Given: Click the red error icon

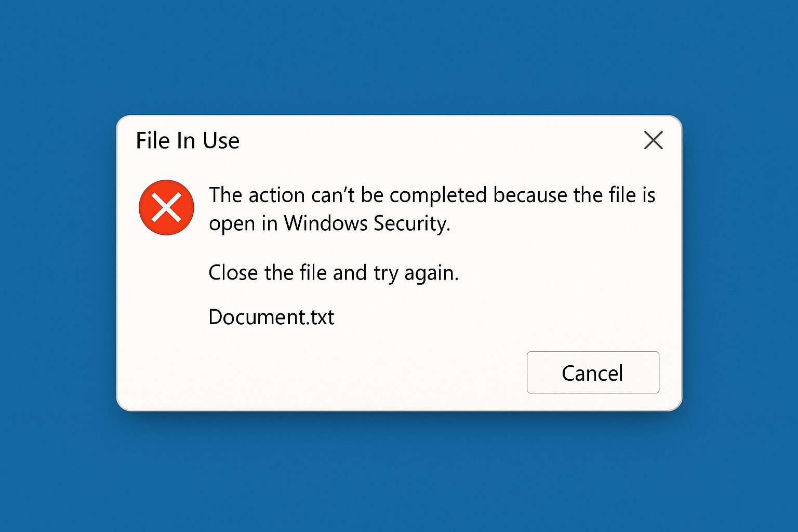Looking at the screenshot, I should (166, 207).
